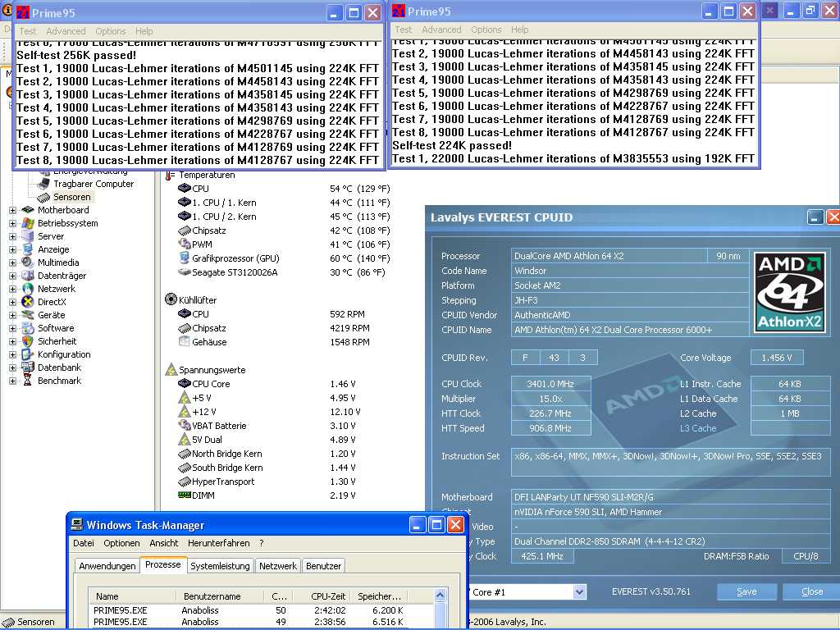Click the Server tree icon
Screen dimensions: 840x630
click(x=28, y=236)
